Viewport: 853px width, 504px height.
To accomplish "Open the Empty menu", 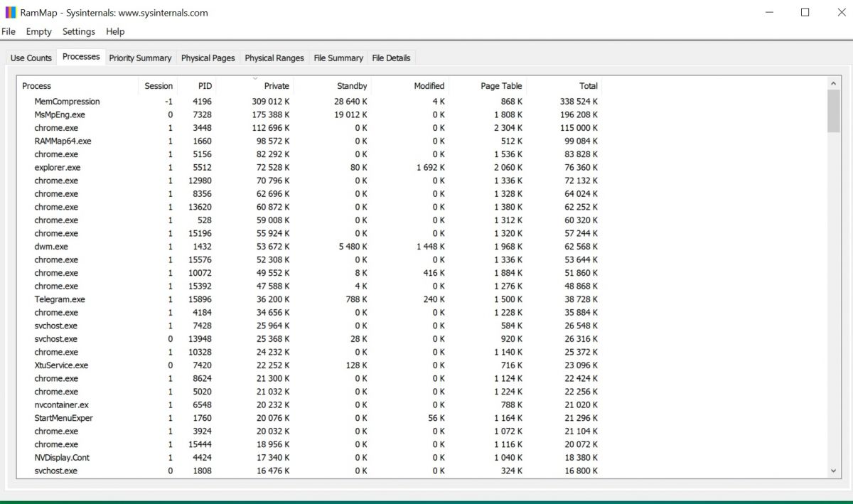I will click(39, 31).
